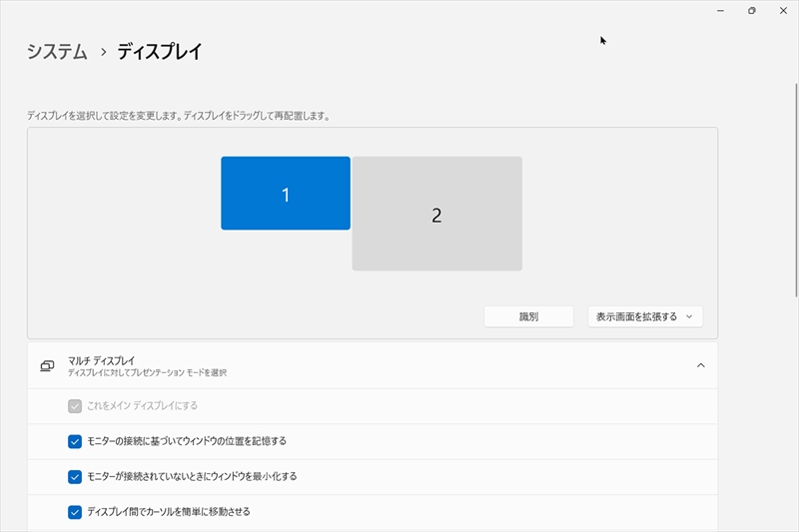Select display 2 in the arrangement
799x532 pixels.
tap(436, 214)
